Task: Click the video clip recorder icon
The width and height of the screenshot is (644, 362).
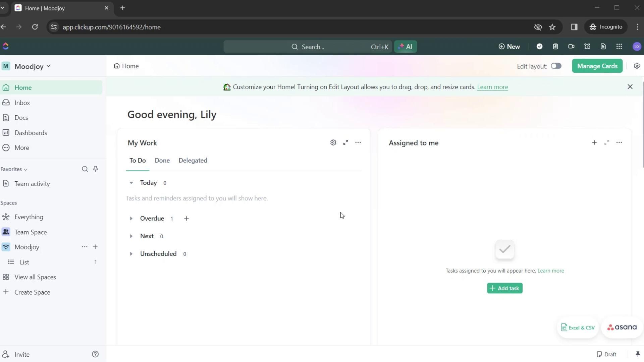Action: point(571,47)
